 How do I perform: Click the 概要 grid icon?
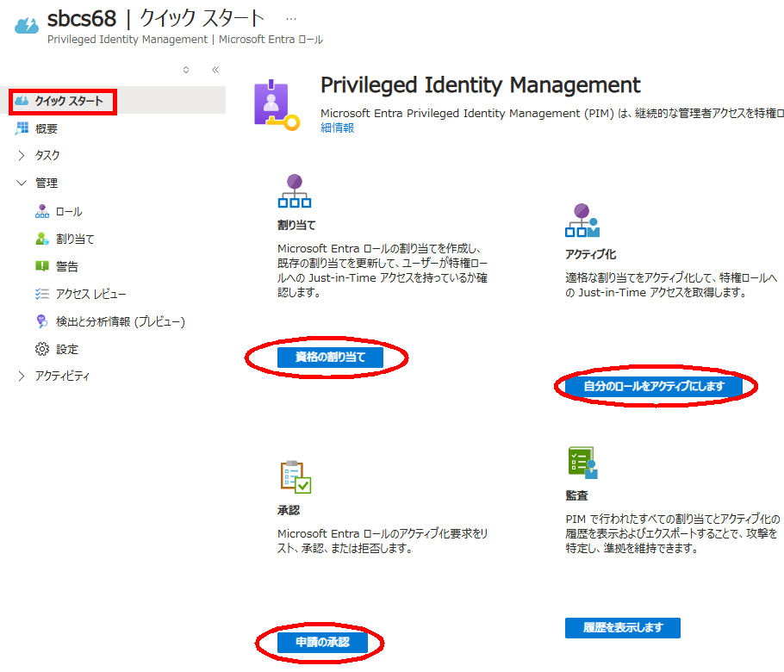pos(22,128)
